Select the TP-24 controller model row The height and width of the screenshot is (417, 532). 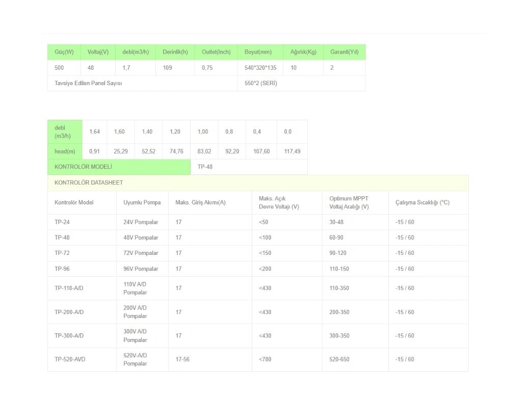tap(62, 222)
